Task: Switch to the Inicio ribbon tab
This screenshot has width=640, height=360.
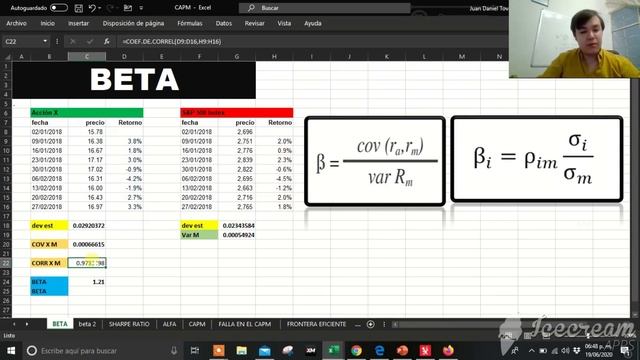Action: 47,24
